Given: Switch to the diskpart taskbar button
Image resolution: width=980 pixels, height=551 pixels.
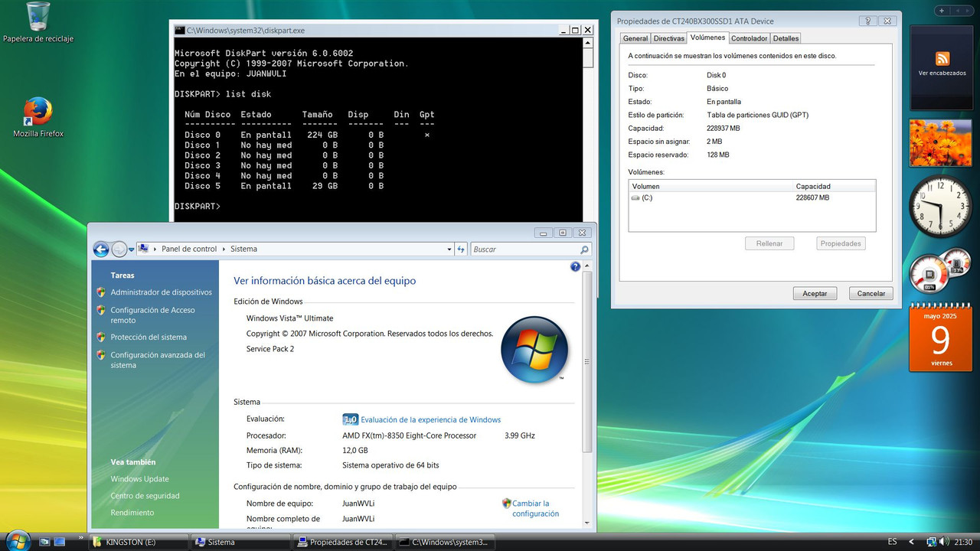Looking at the screenshot, I should 445,542.
